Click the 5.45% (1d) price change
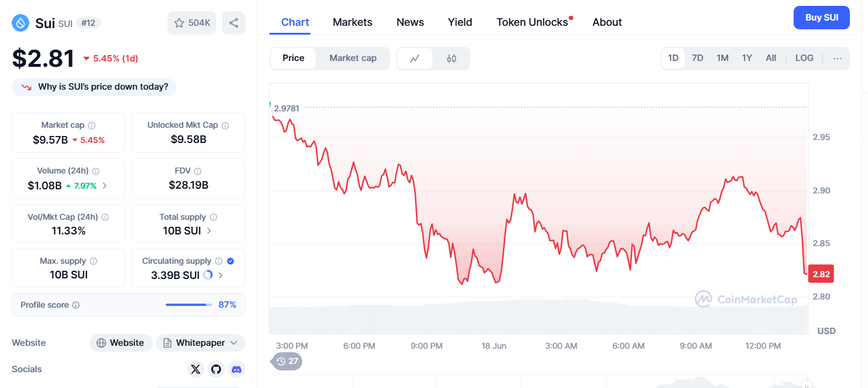868x388 pixels. pos(111,59)
